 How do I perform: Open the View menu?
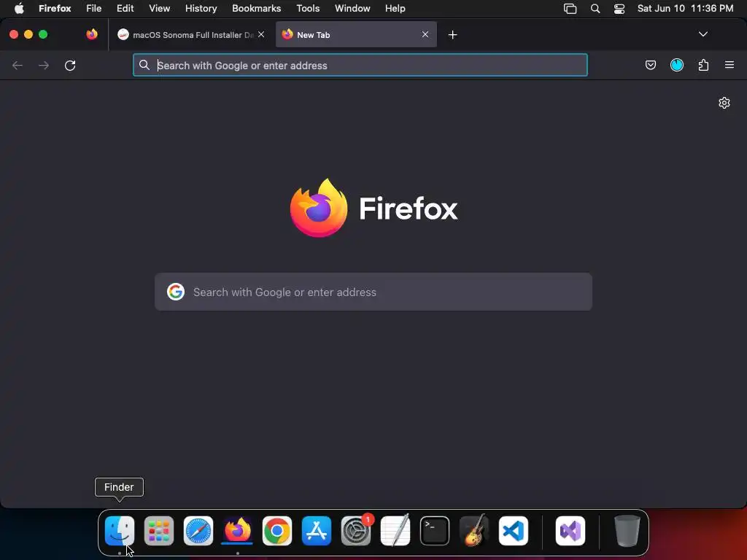159,8
